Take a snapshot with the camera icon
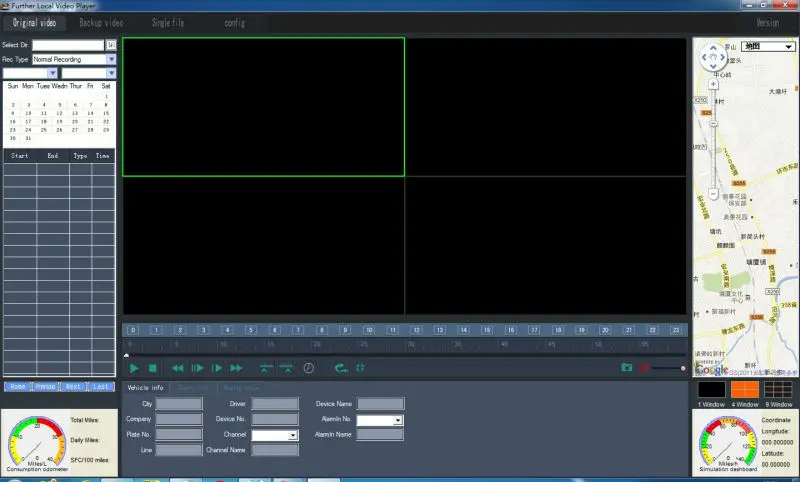800x482 pixels. (626, 368)
